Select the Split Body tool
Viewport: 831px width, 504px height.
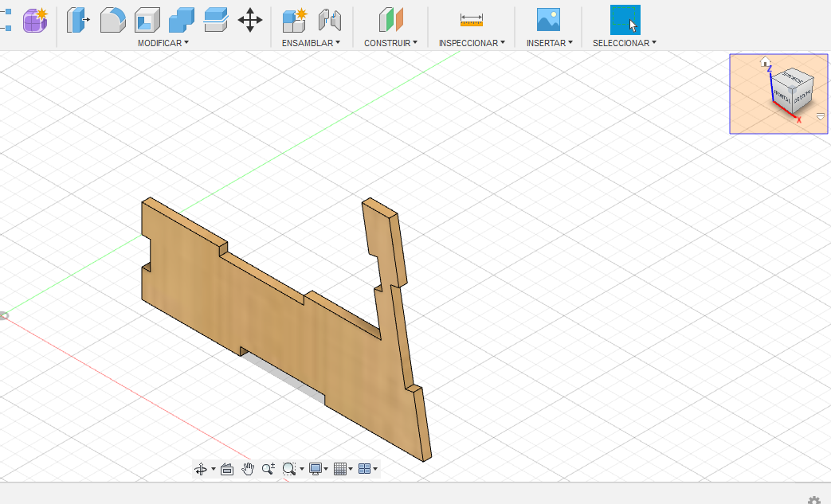point(216,20)
